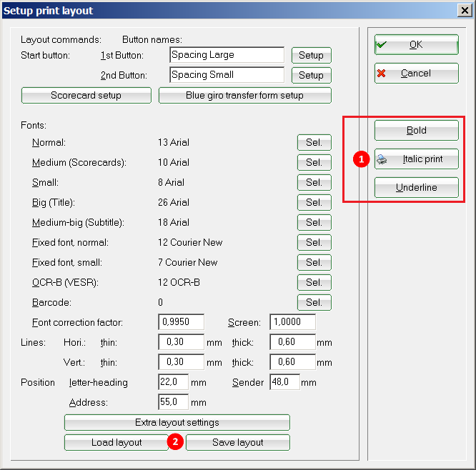Open Scorecard setup
Viewport: 476px width, 470px height.
(86, 95)
